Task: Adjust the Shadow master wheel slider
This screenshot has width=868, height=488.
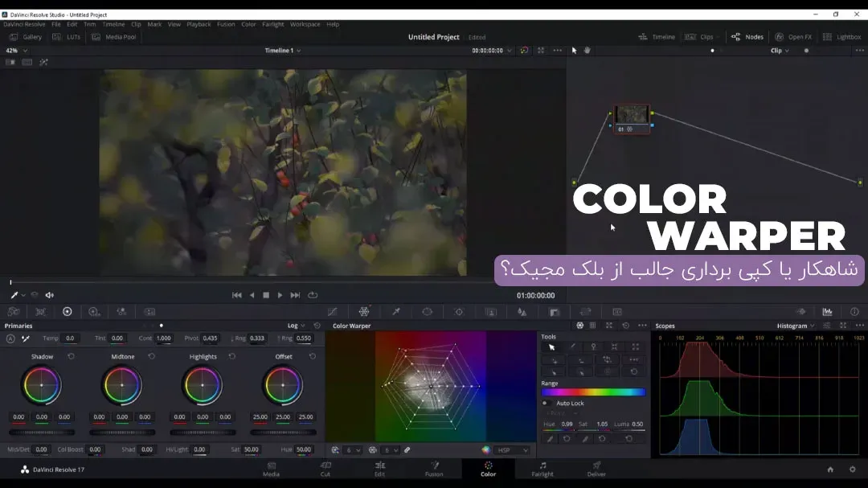Action: pyautogui.click(x=42, y=433)
